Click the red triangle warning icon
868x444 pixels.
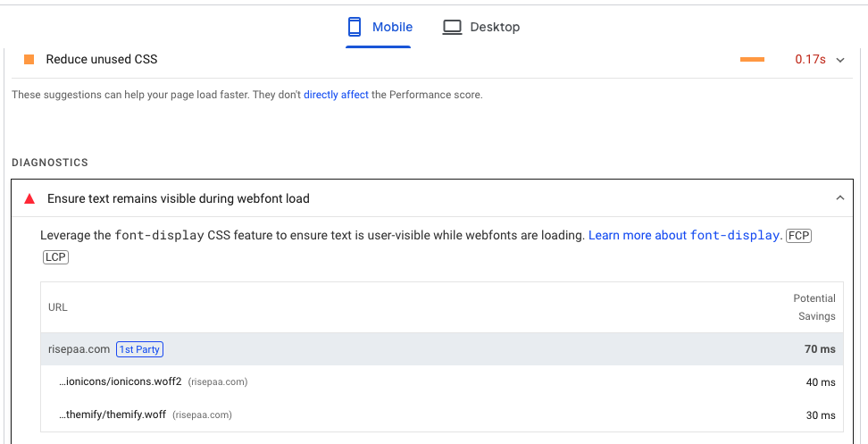(29, 198)
